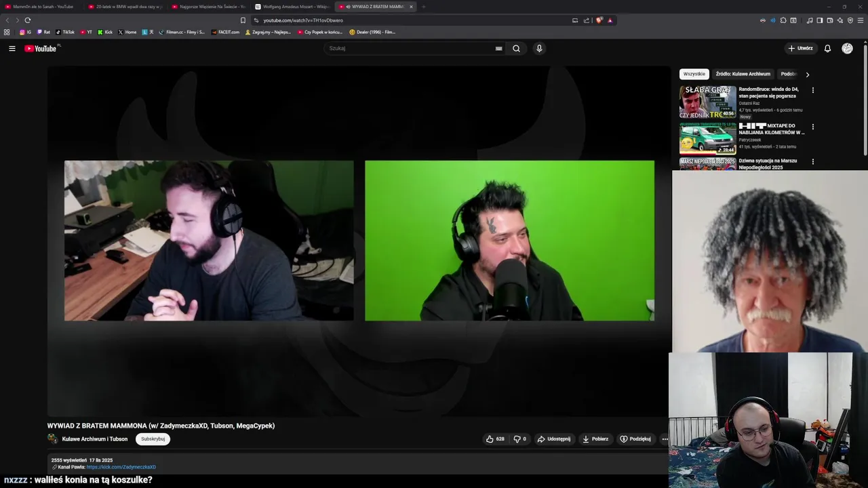Reload the page in browser
The height and width of the screenshot is (488, 868).
point(27,20)
